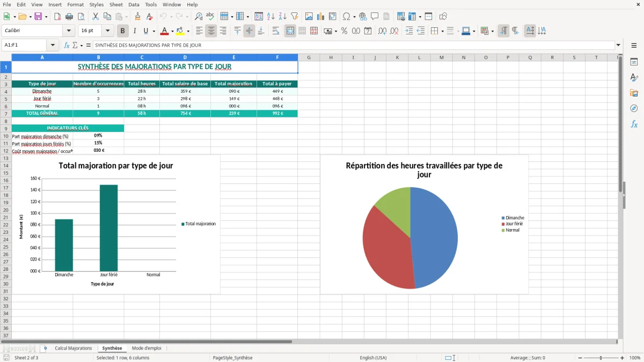Open background color dropdown arrow
The height and width of the screenshot is (362, 644).
click(188, 31)
